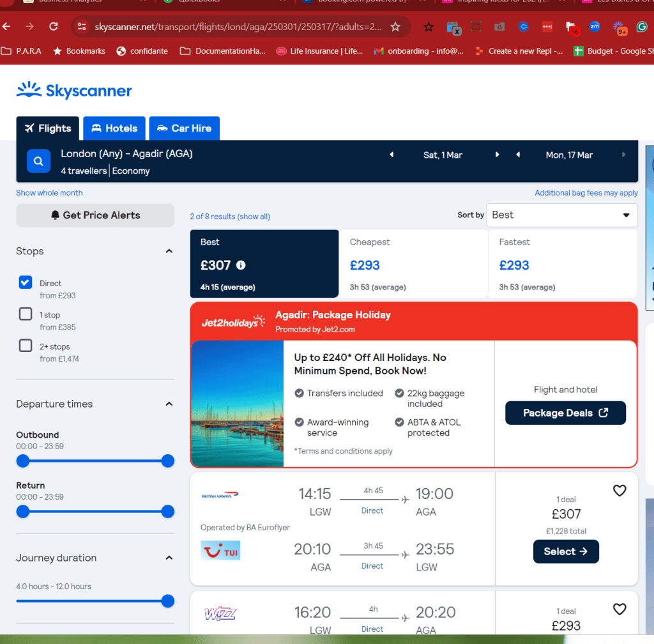Viewport: 654px width, 644px height.
Task: Save the British Airways £307 flight with heart
Action: pyautogui.click(x=620, y=491)
